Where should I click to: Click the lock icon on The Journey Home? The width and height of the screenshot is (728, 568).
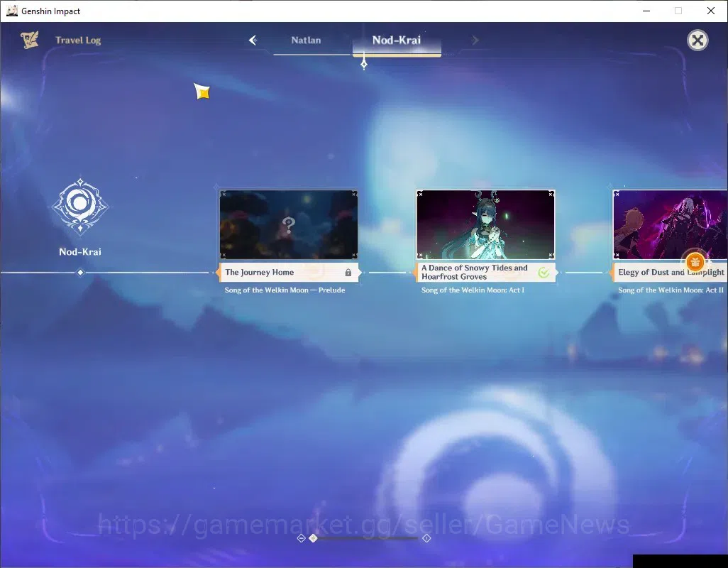pyautogui.click(x=348, y=273)
